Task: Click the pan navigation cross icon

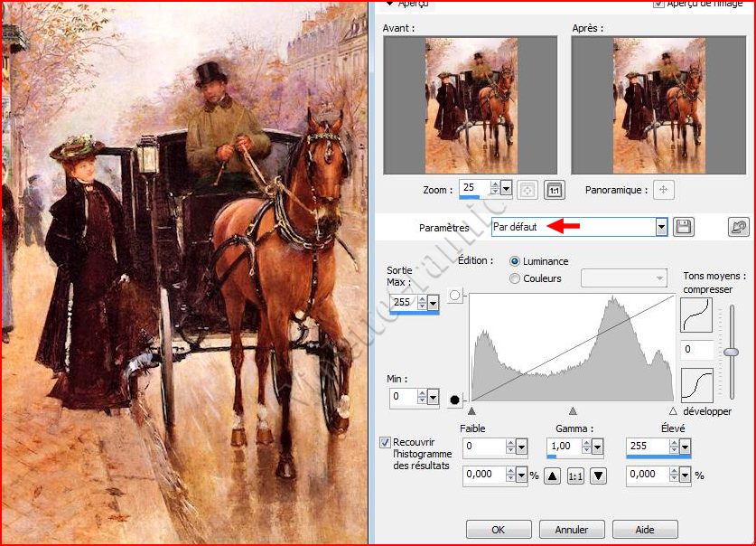Action: (664, 191)
